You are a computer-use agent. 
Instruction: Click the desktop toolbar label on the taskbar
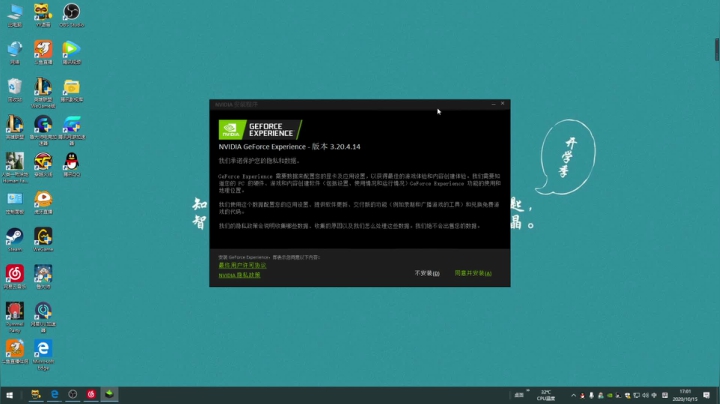coord(519,395)
